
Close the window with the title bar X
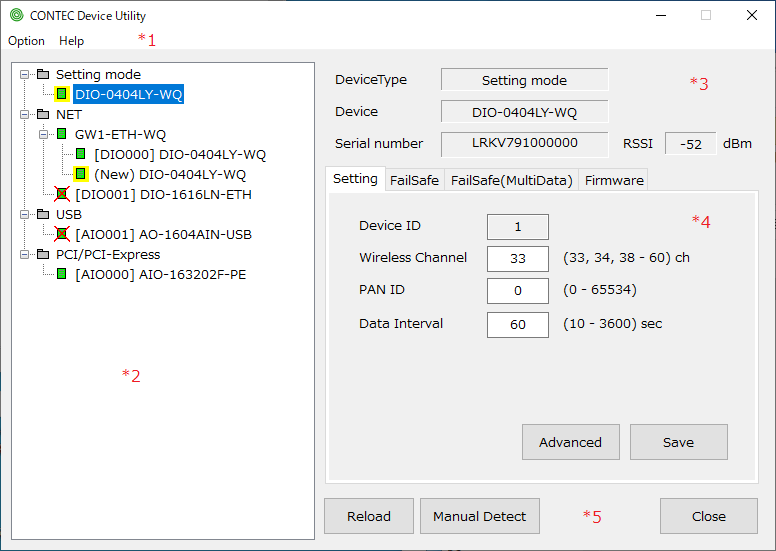(752, 15)
